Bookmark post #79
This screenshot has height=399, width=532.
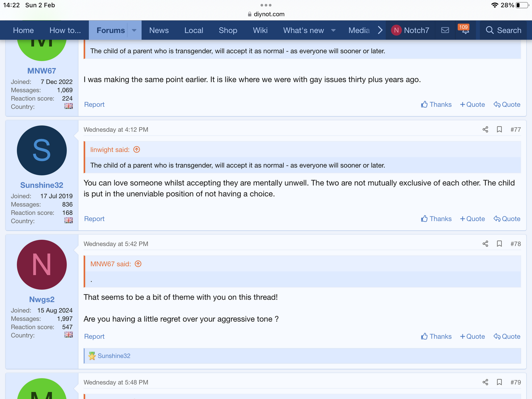point(499,382)
